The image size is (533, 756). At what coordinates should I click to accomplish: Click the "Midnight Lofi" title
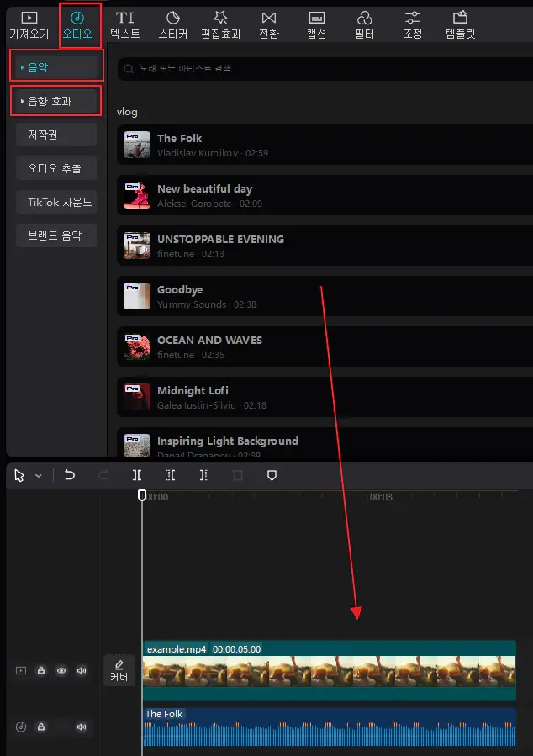193,390
